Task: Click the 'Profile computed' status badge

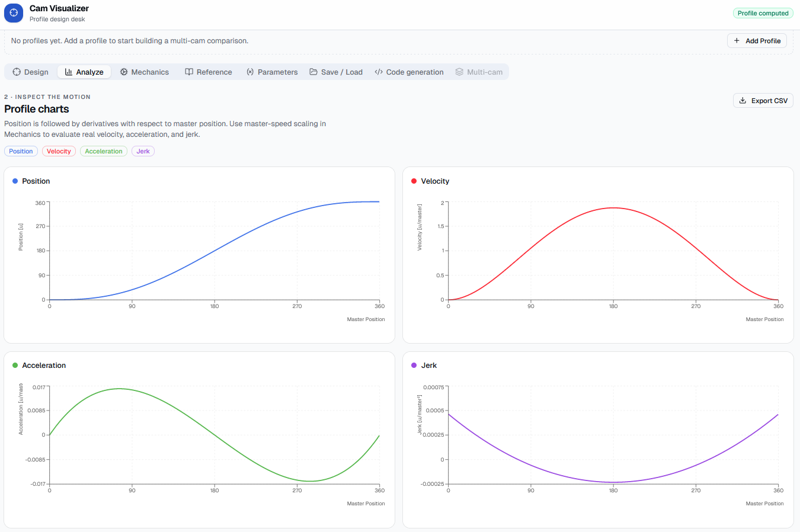Action: coord(763,13)
